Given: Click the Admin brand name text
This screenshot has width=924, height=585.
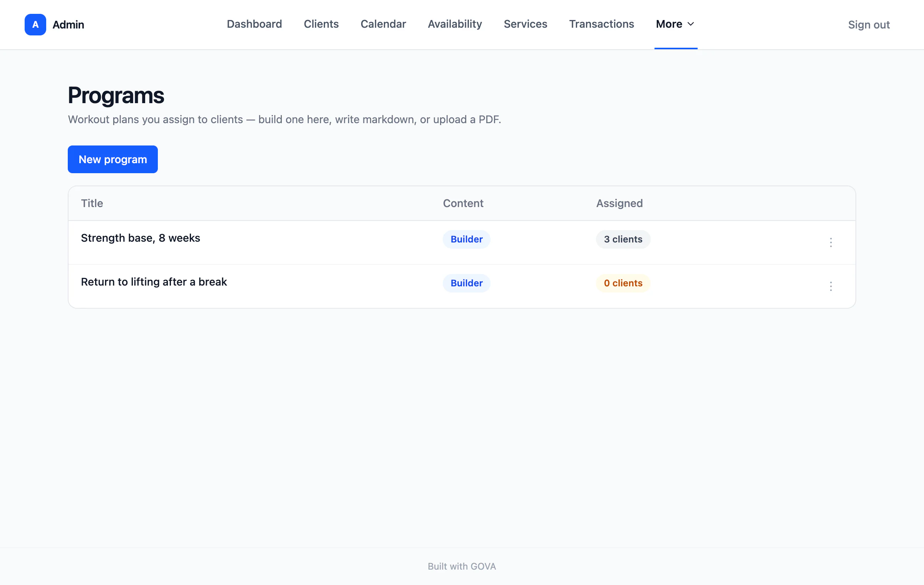Looking at the screenshot, I should [x=68, y=25].
